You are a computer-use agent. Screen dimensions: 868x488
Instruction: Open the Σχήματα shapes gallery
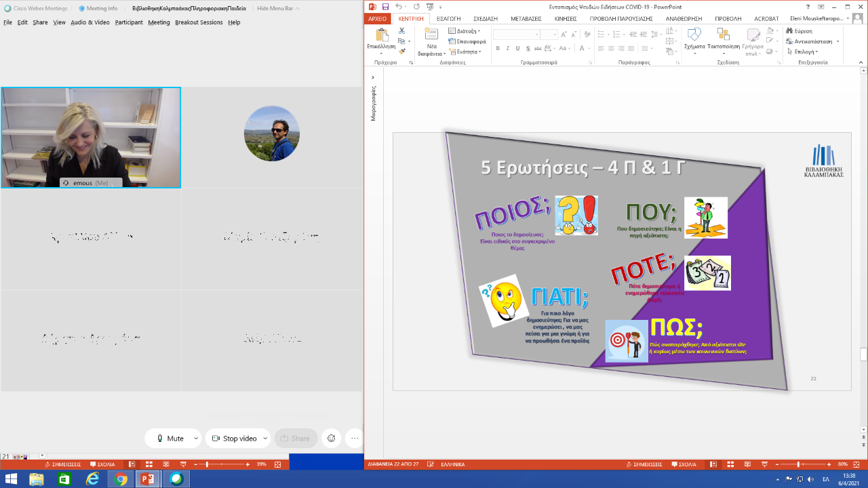(x=694, y=35)
